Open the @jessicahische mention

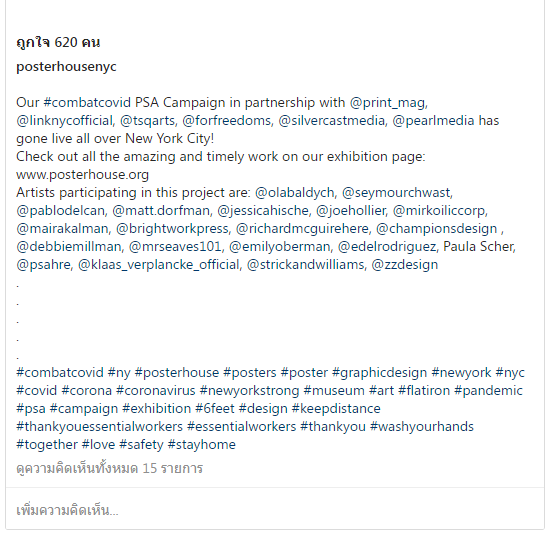point(264,211)
